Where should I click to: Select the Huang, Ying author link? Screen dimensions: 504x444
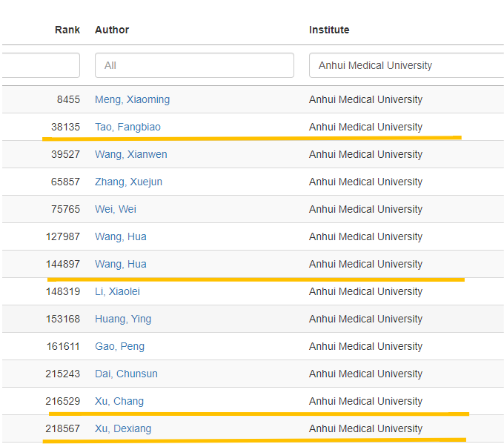pos(122,319)
